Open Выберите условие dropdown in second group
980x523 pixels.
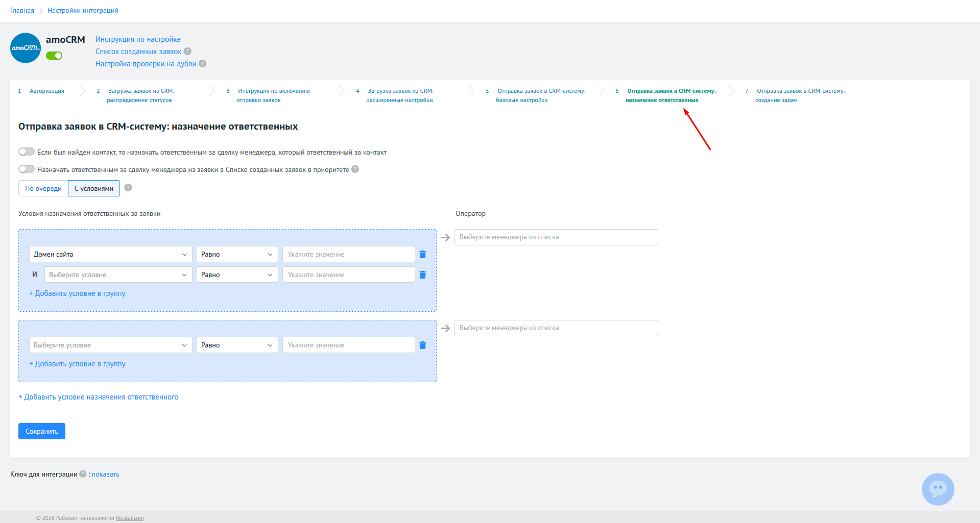pyautogui.click(x=111, y=345)
